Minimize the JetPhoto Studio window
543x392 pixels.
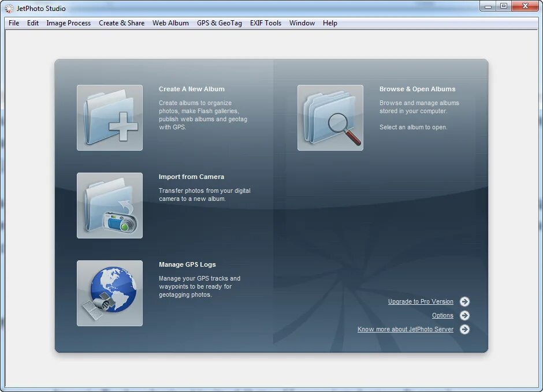pyautogui.click(x=488, y=6)
